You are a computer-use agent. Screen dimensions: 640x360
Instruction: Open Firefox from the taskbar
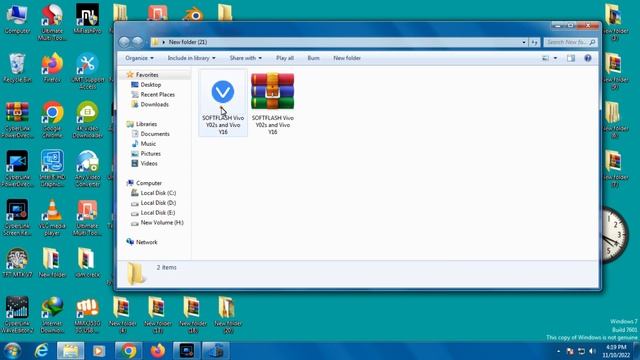(x=158, y=351)
